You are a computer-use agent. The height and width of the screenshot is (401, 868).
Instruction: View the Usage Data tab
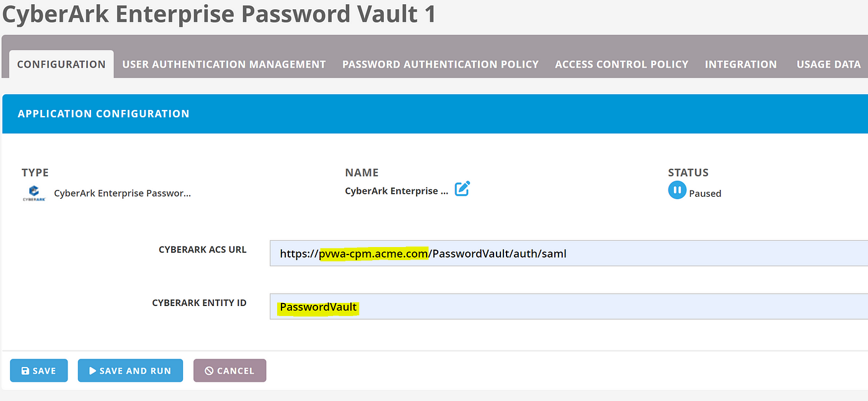pyautogui.click(x=828, y=65)
